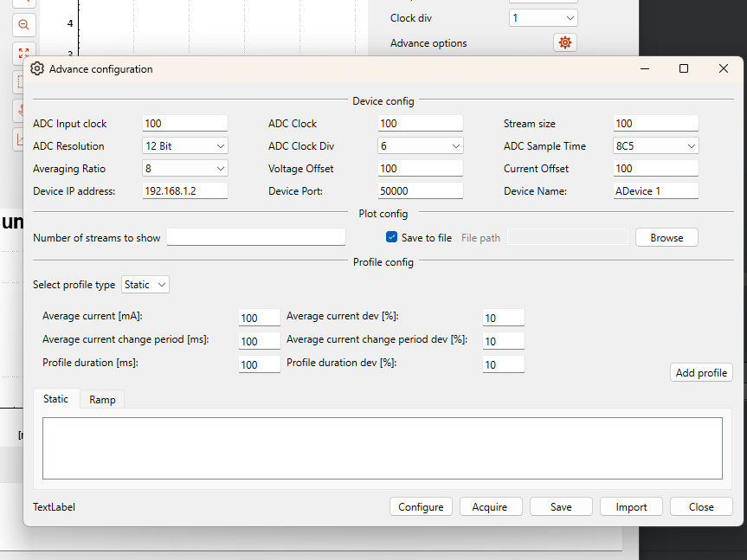The height and width of the screenshot is (560, 747).
Task: Click the expand plot icon
Action: pos(23,54)
